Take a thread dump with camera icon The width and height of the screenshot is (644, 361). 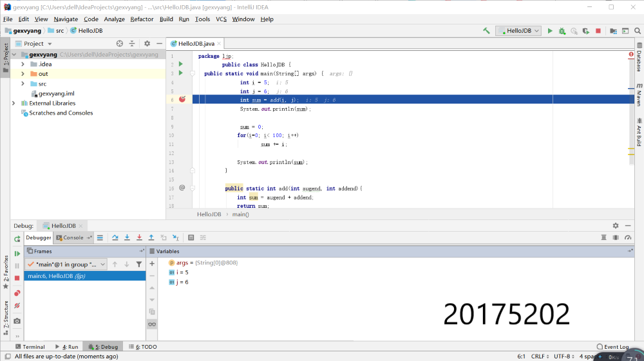coord(17,321)
